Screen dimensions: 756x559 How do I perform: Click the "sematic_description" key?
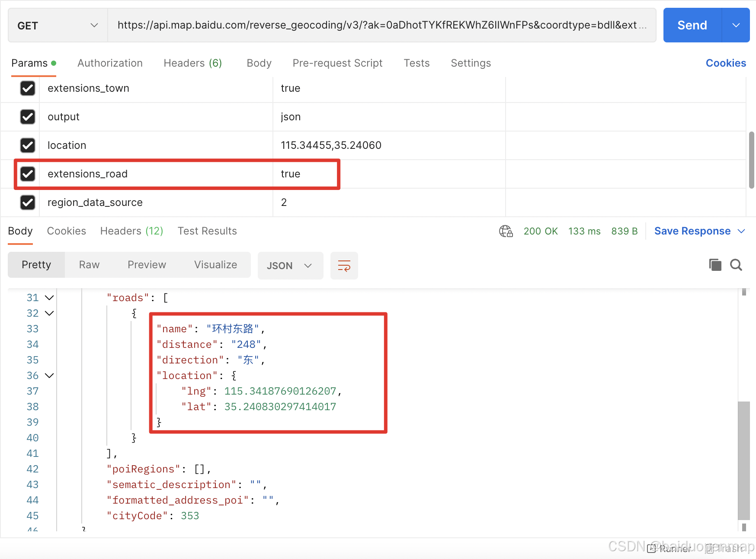click(x=171, y=485)
